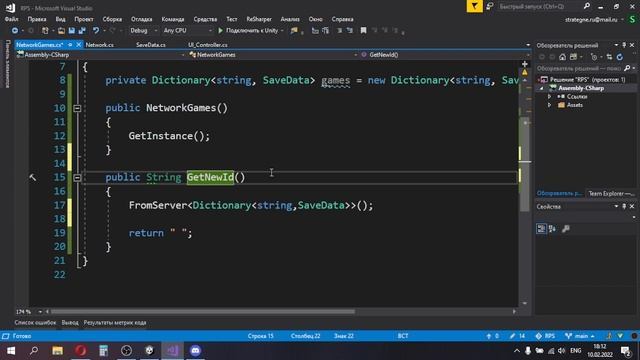Click the Alphabetical sort icon in Properties

[x=552, y=229]
